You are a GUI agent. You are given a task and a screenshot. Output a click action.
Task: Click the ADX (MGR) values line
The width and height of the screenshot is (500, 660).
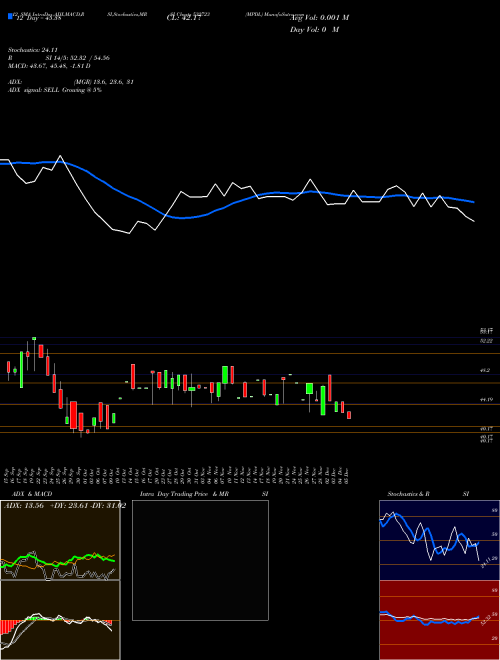pos(71,82)
